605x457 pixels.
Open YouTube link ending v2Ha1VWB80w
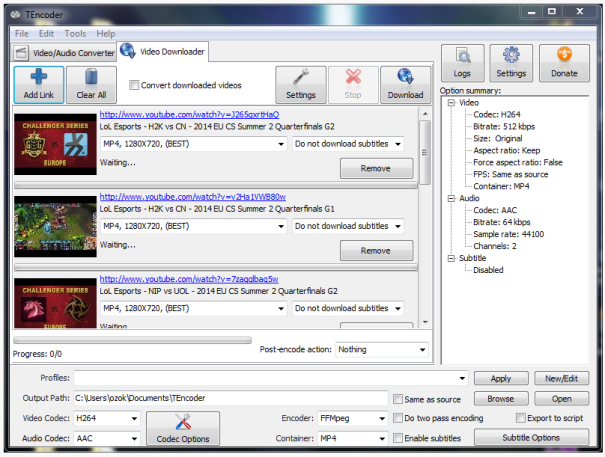193,197
